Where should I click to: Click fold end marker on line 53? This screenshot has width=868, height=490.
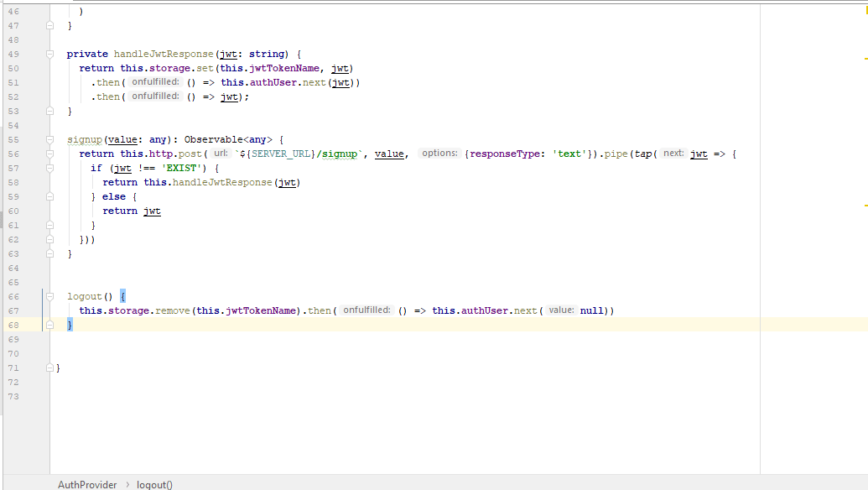click(50, 111)
